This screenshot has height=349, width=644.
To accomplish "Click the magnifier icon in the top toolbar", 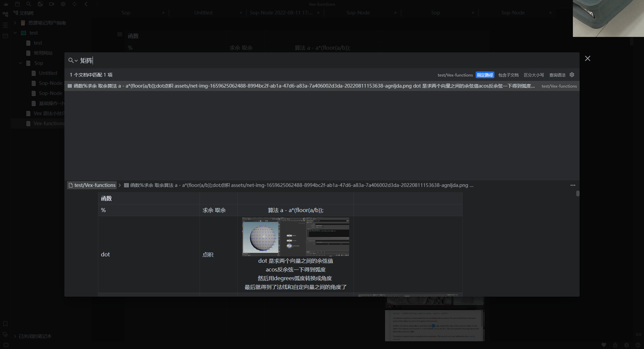I will [x=29, y=4].
